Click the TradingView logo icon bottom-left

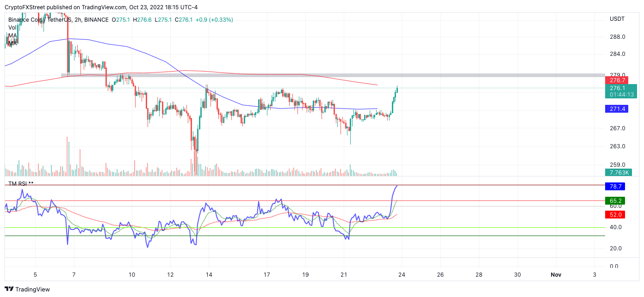(x=9, y=289)
